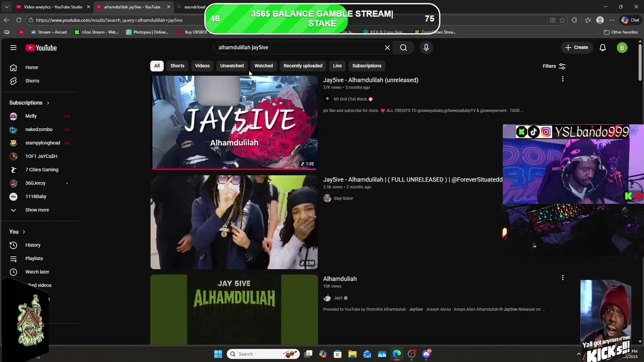This screenshot has height=362, width=644.
Task: Select the Videos filter chip
Action: 202,66
